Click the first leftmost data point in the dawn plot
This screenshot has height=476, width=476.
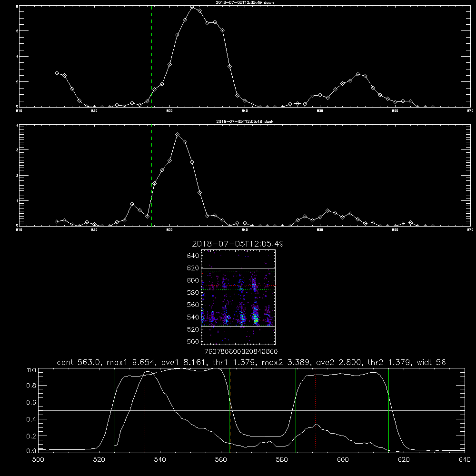point(57,73)
